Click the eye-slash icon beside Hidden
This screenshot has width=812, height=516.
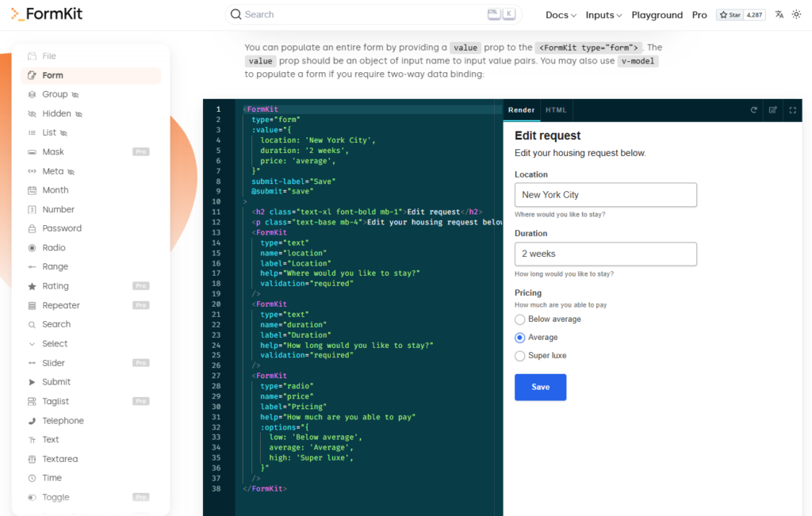pyautogui.click(x=79, y=114)
